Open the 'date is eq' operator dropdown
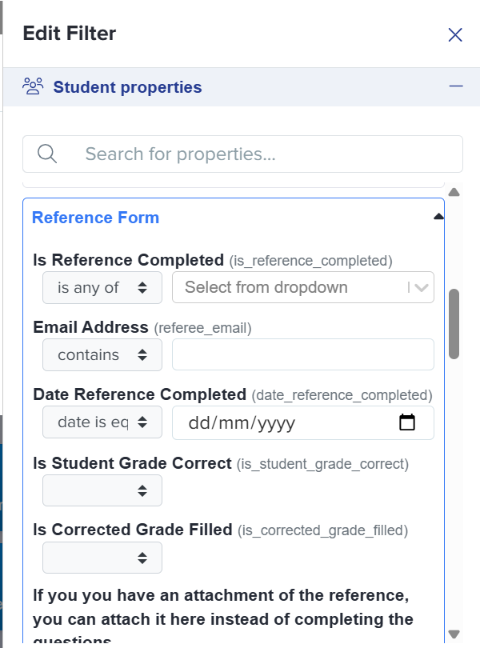Viewport: 480px width, 648px height. click(x=102, y=422)
